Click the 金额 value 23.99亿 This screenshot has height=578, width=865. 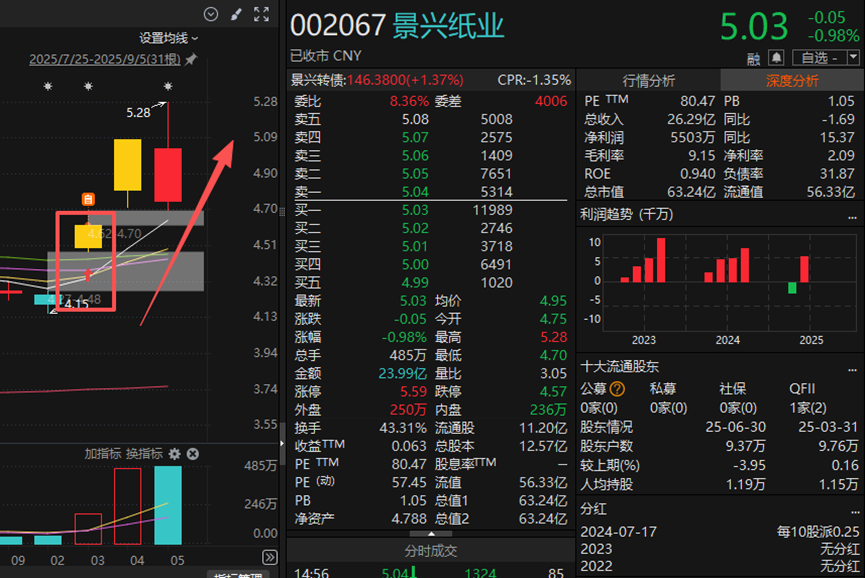[x=402, y=373]
